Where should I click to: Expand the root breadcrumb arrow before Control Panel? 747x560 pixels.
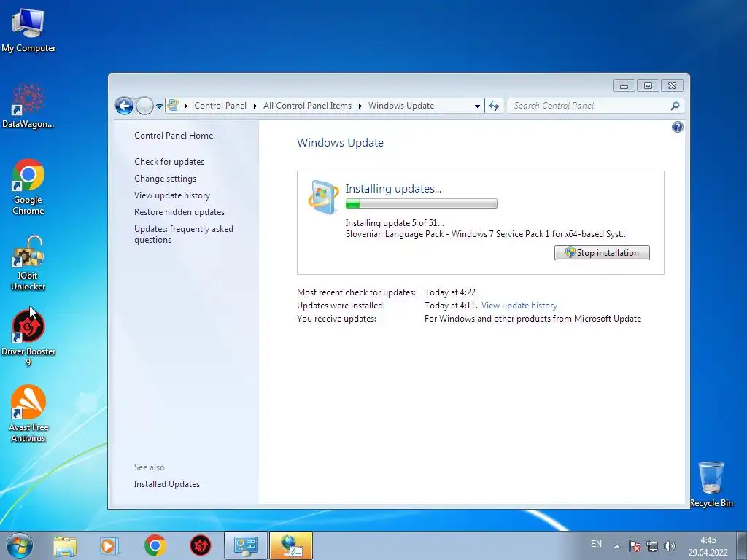[x=186, y=106]
